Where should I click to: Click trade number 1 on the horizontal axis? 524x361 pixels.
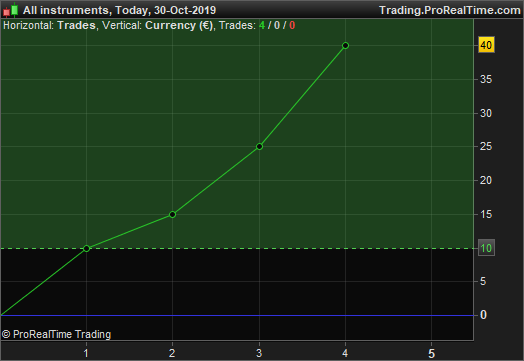(86, 353)
